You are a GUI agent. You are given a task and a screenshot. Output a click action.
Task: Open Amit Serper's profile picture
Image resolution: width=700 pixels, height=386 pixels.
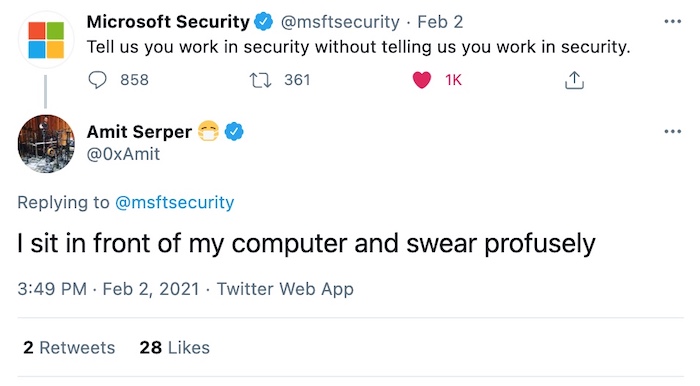coord(46,143)
